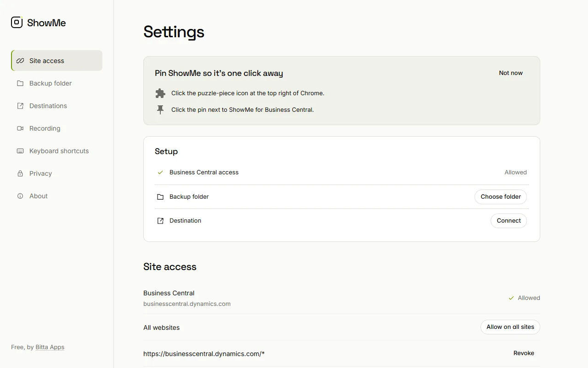The width and height of the screenshot is (588, 368).
Task: Click the 'Business Central access' setup row text
Action: click(x=204, y=172)
